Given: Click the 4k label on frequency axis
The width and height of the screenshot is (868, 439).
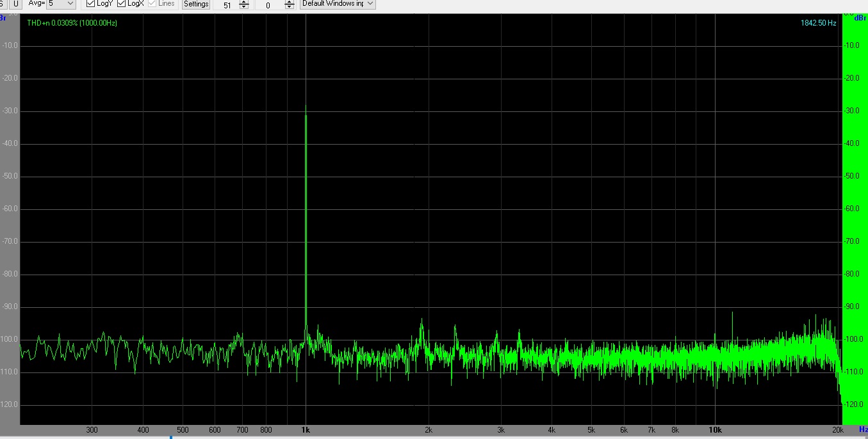Looking at the screenshot, I should (x=552, y=431).
